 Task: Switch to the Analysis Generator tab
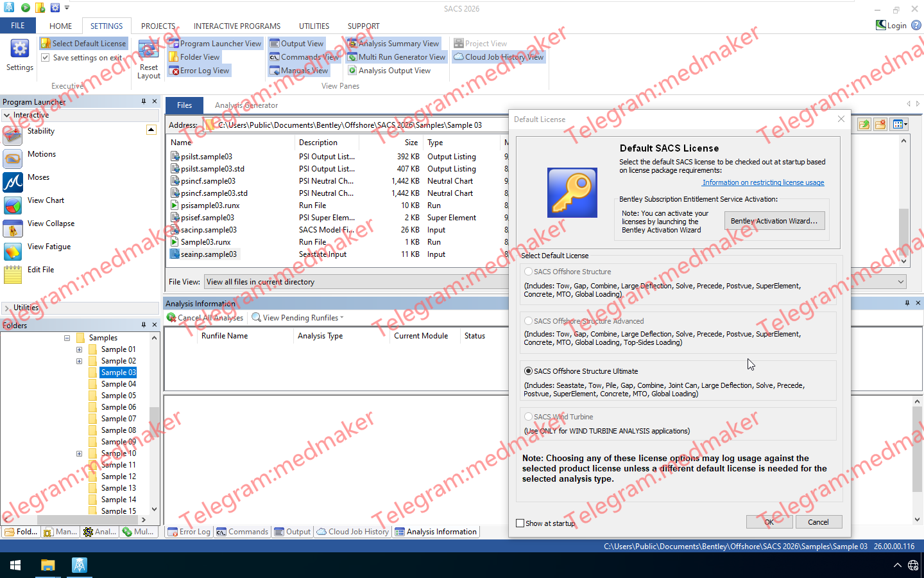click(246, 105)
